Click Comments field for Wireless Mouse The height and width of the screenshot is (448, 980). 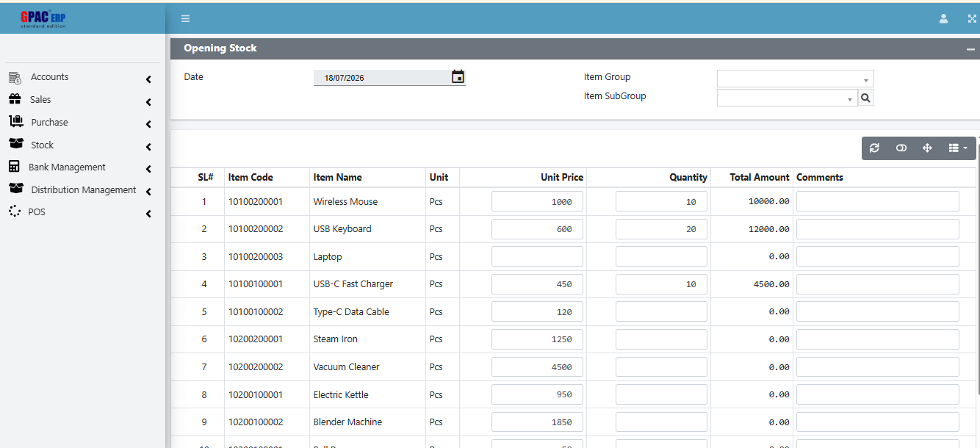coord(878,201)
